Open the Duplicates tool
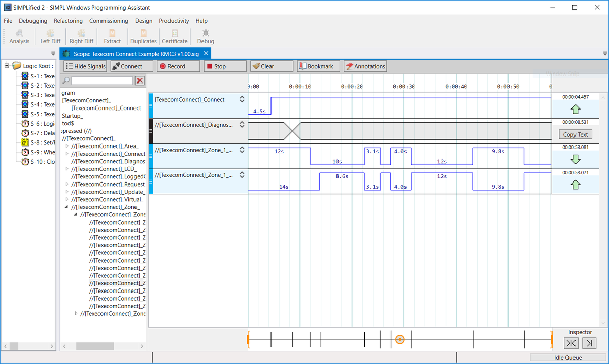Screen dimensions: 609x364 pyautogui.click(x=144, y=37)
